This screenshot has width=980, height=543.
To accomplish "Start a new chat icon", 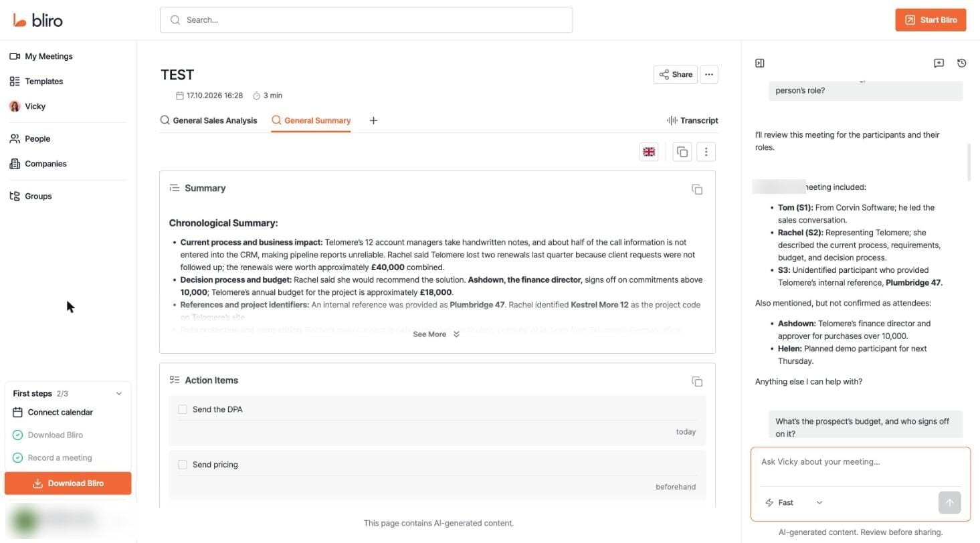I will [x=939, y=63].
